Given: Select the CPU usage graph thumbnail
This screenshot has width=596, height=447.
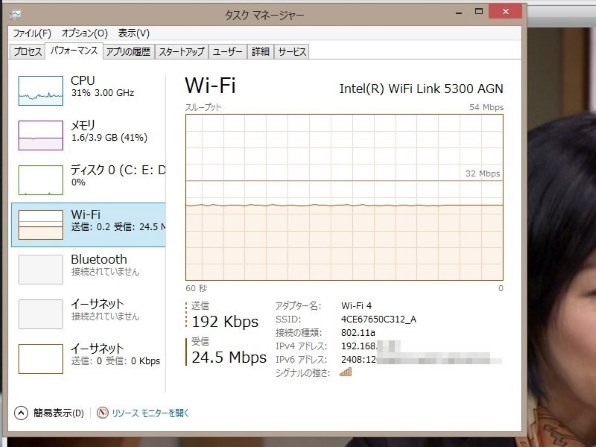Looking at the screenshot, I should point(41,91).
